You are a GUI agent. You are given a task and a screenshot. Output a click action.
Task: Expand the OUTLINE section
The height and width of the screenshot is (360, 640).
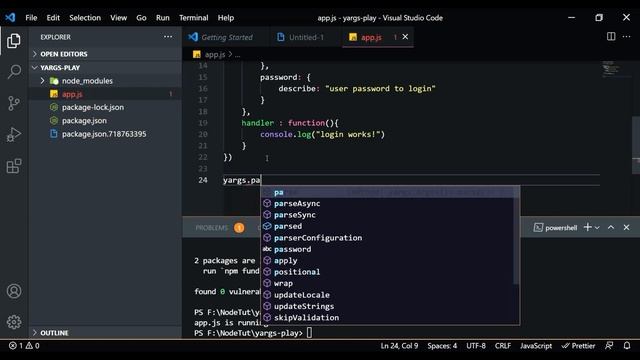click(105, 333)
